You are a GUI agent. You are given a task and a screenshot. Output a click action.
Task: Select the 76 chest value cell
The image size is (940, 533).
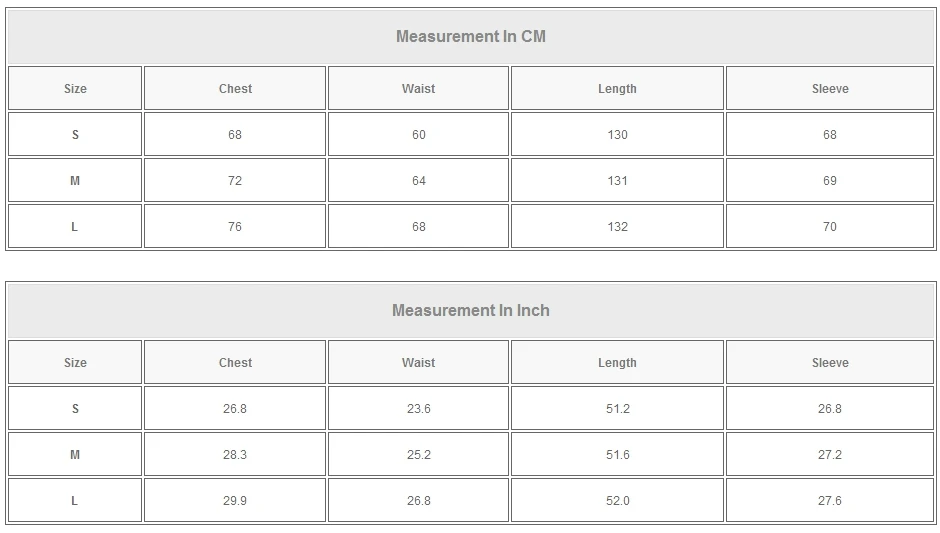click(235, 227)
